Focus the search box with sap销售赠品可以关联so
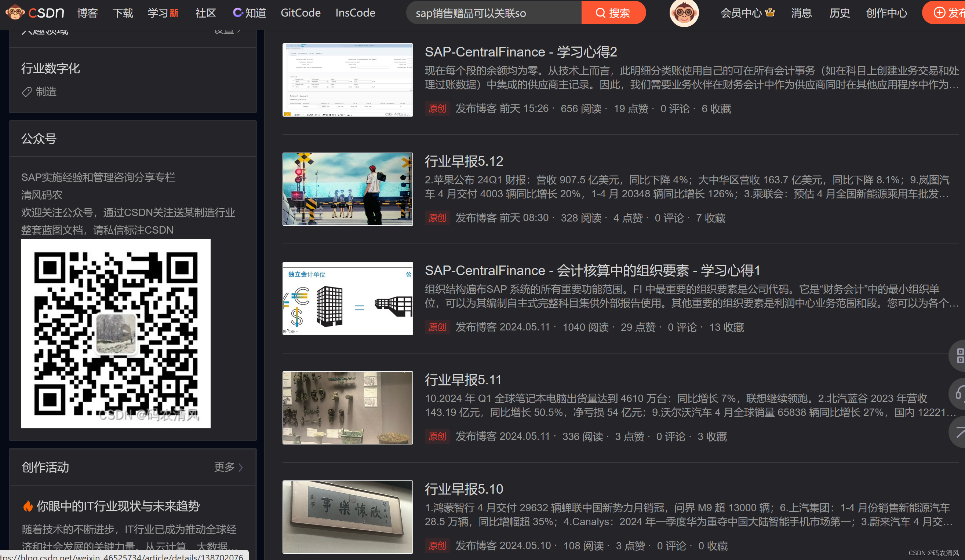Screen dimensions: 965x560 tap(494, 12)
